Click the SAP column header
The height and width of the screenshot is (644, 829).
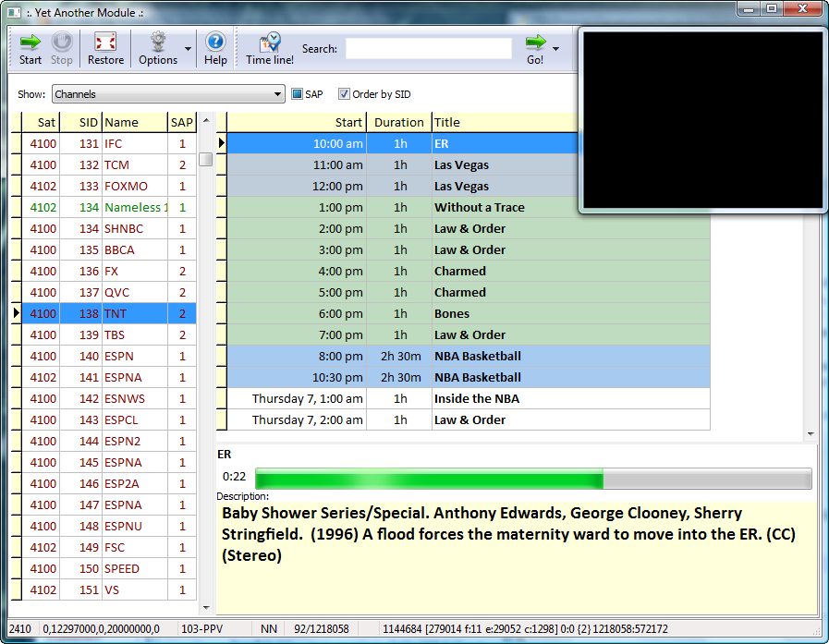pyautogui.click(x=182, y=122)
